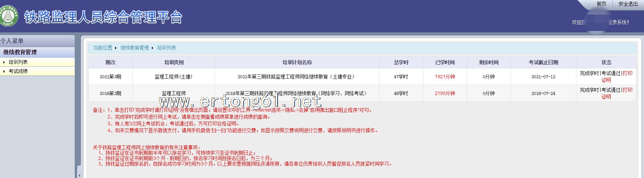Image resolution: width=644 pixels, height=178 pixels.
Task: Click the 培训计划名称 column header
Action: [x=297, y=62]
